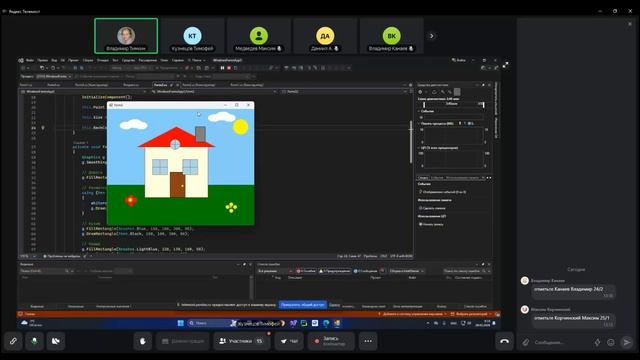This screenshot has height=360, width=640.
Task: Open the member navigation dropdown Form1()
Action: [x=344, y=92]
